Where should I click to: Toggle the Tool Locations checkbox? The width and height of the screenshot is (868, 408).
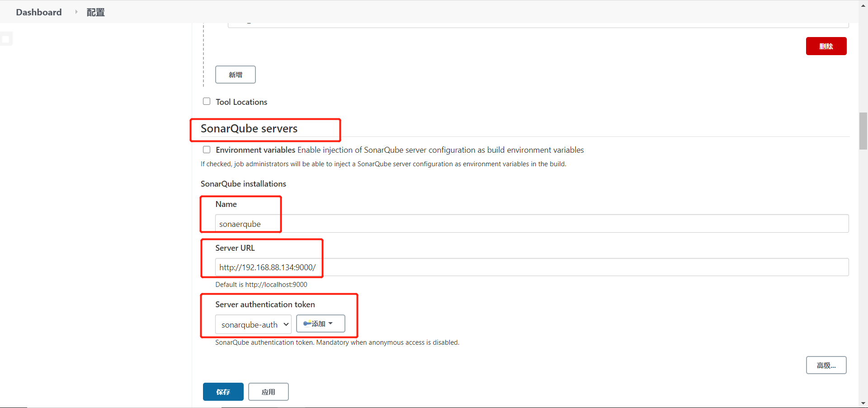[207, 101]
